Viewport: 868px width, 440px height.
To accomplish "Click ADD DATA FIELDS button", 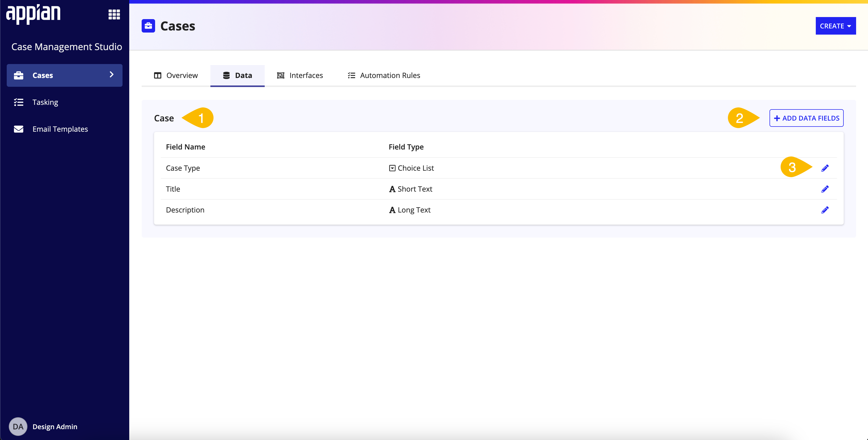I will (x=806, y=118).
